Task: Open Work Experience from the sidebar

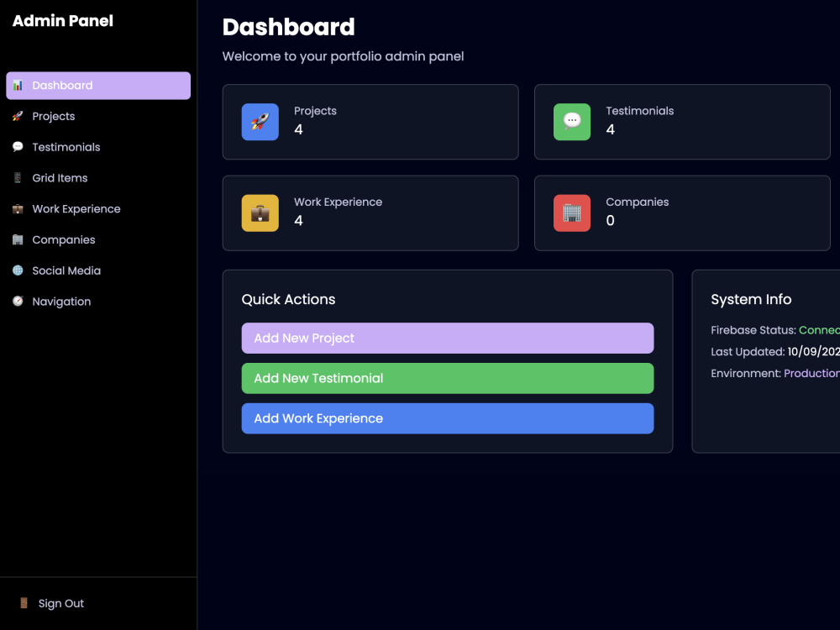Action: tap(98, 209)
